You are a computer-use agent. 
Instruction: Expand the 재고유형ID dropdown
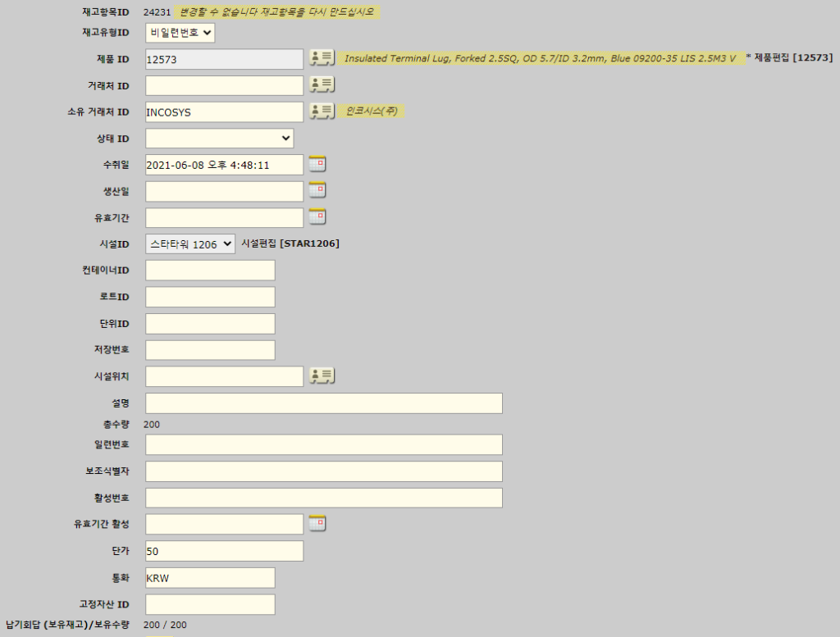(x=180, y=33)
